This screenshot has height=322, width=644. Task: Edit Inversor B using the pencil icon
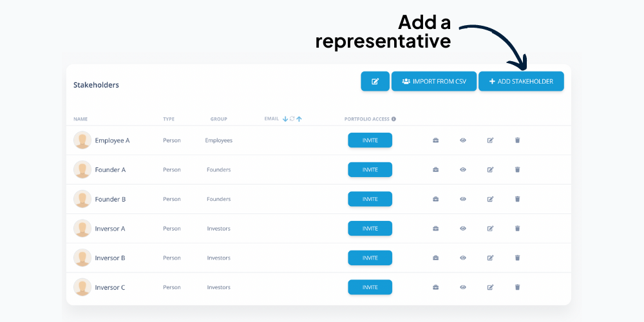(x=490, y=258)
